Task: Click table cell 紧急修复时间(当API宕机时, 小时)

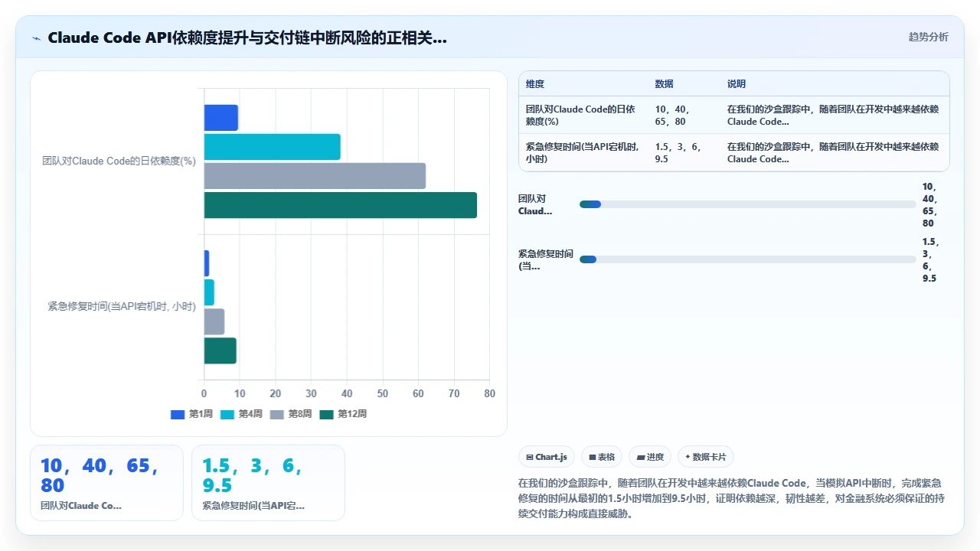Action: click(x=583, y=152)
